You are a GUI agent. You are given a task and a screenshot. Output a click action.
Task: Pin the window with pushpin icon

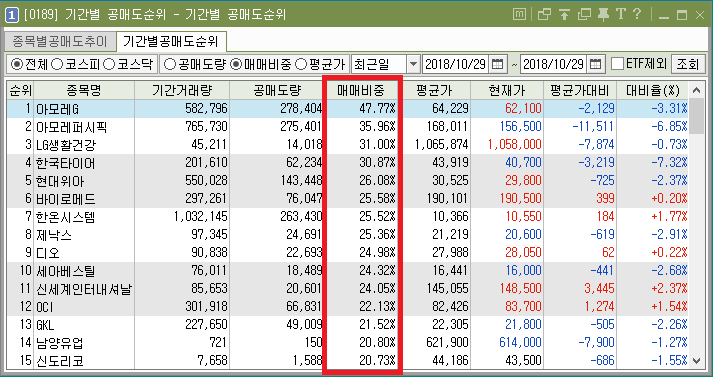click(603, 15)
